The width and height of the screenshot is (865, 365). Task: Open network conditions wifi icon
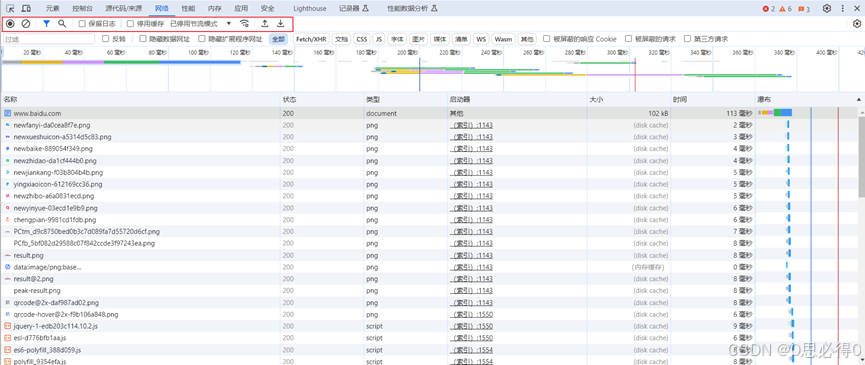click(x=245, y=24)
